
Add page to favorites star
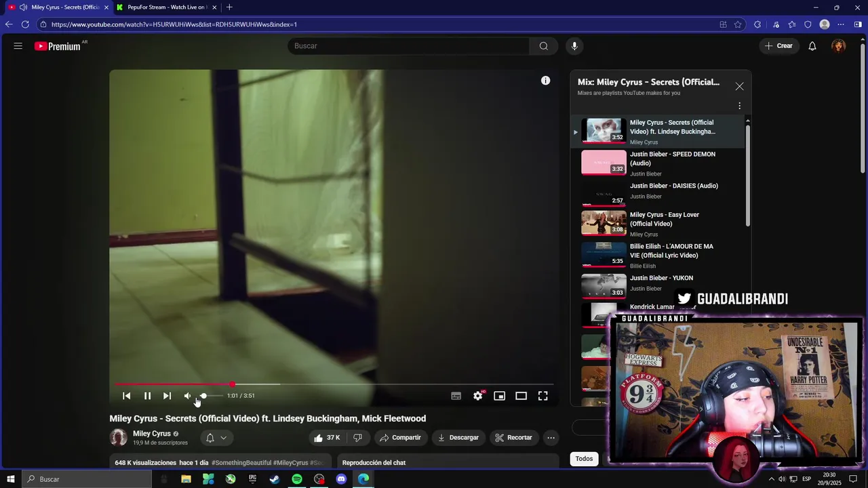point(738,24)
